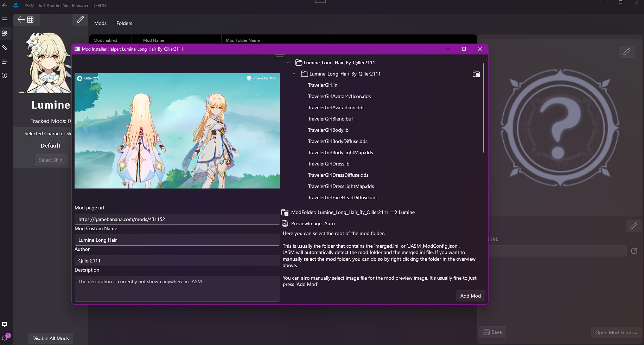Viewport: 644px width, 345px height.
Task: Select TravelerGirlAvatar4.1Icon.dds file
Action: coord(339,96)
